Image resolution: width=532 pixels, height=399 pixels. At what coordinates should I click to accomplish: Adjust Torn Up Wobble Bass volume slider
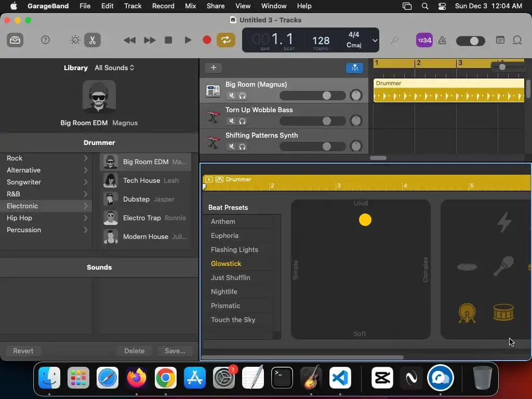[312, 121]
